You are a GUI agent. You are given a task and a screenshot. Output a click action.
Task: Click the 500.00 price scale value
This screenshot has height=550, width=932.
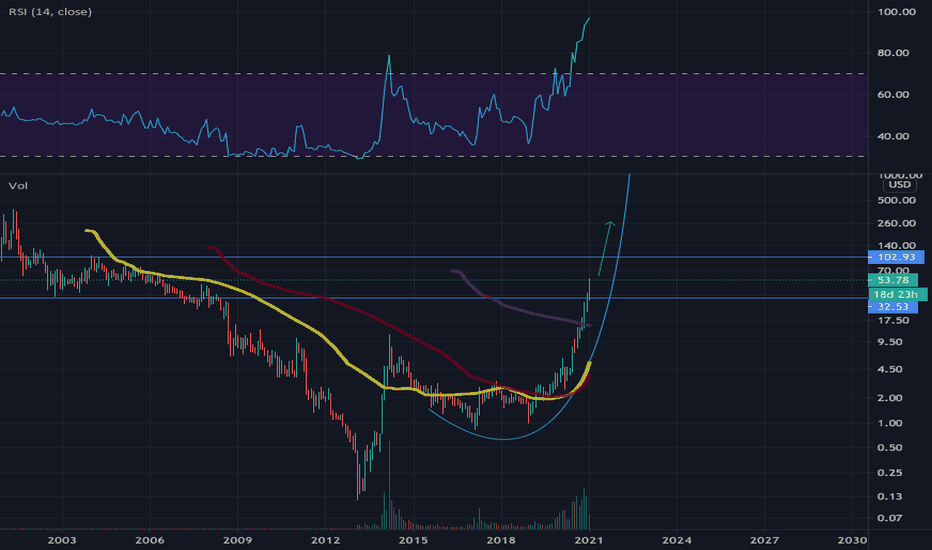896,200
